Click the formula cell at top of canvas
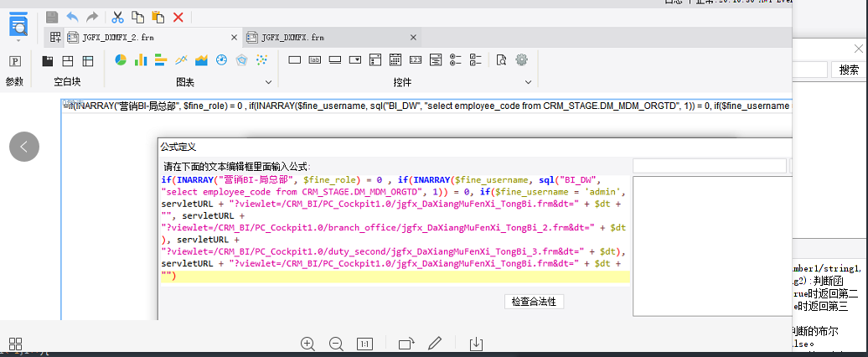The image size is (868, 357). [426, 106]
